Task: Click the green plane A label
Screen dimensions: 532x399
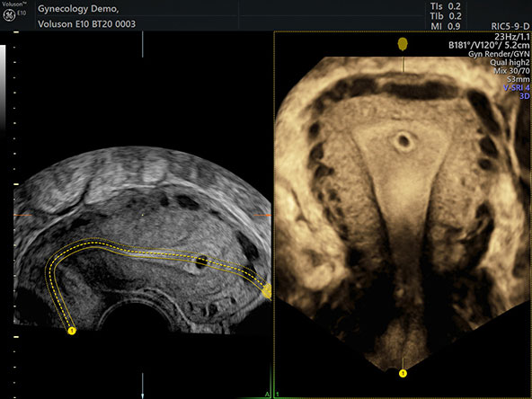Action: (x=267, y=394)
